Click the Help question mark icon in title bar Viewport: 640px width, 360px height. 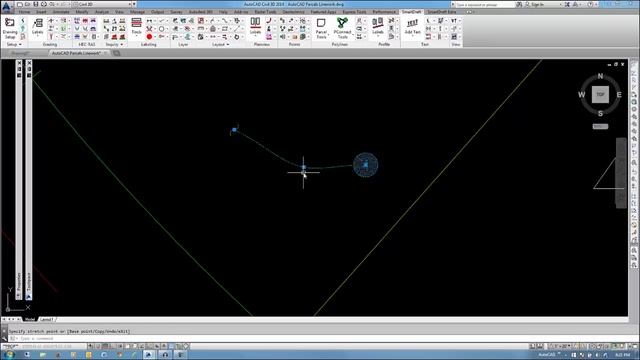(x=590, y=4)
